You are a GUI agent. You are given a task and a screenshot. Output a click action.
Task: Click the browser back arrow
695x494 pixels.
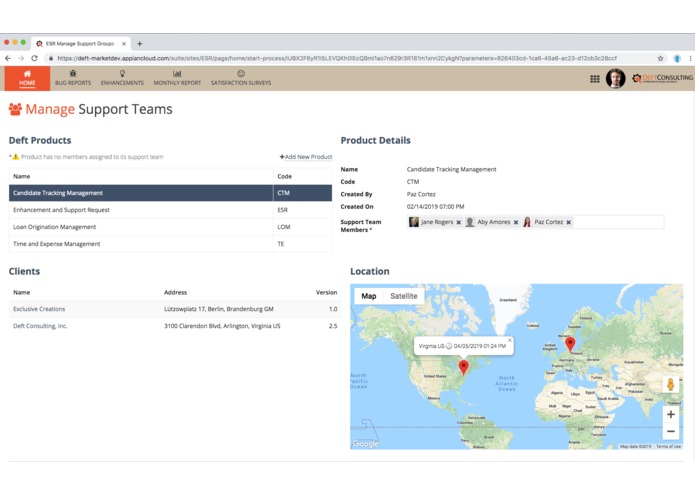8,58
